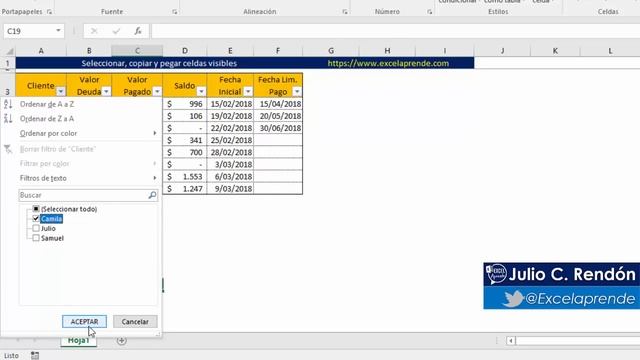Click the date cell 15/02/2018

coord(231,104)
